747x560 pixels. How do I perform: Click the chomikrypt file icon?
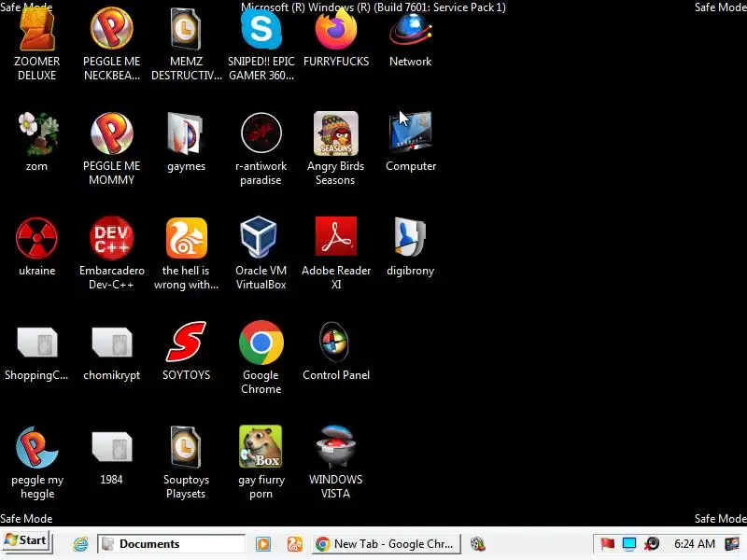click(x=112, y=342)
